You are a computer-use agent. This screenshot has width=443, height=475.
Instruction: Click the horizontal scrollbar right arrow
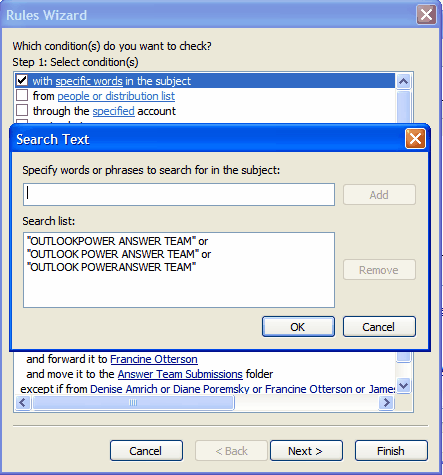386,403
